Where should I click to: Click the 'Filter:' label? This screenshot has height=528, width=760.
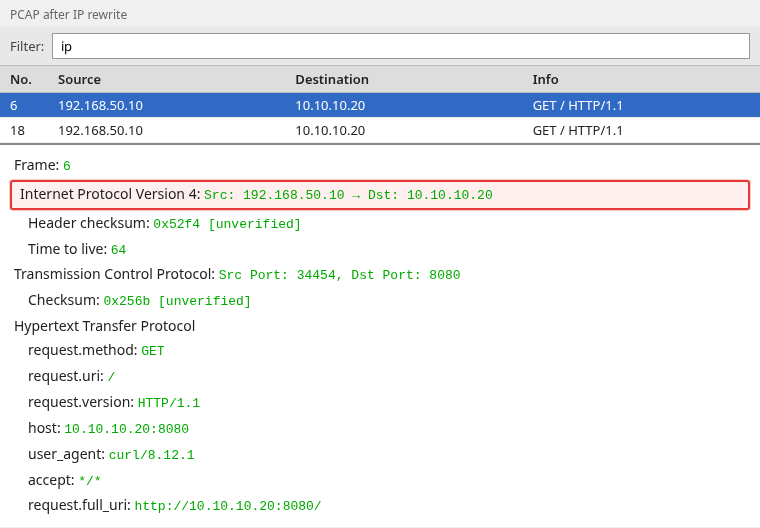[x=27, y=47]
